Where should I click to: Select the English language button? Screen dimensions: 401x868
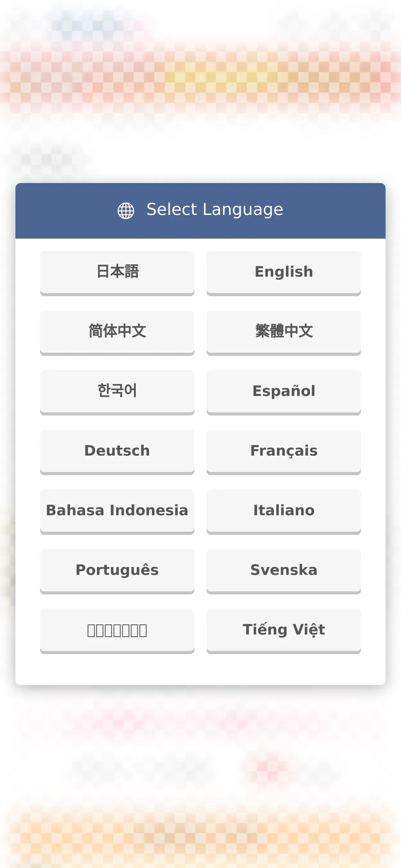(x=284, y=273)
